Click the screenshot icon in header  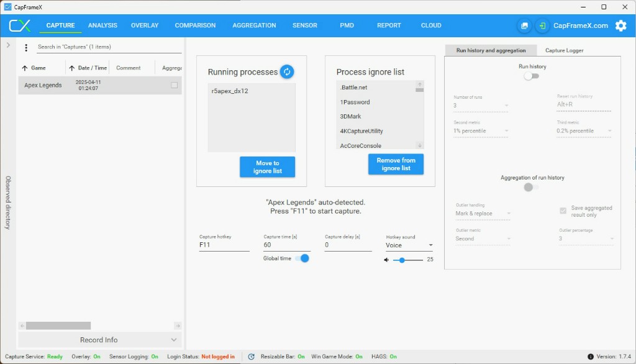[524, 25]
